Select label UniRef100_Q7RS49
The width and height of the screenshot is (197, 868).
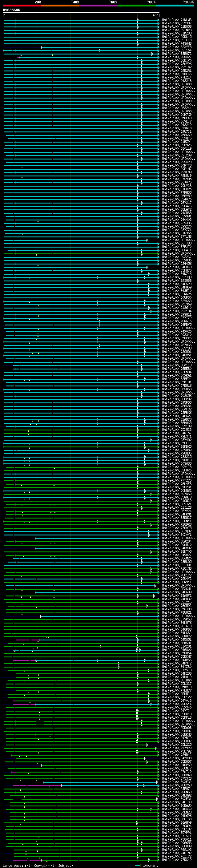tap(177, 860)
